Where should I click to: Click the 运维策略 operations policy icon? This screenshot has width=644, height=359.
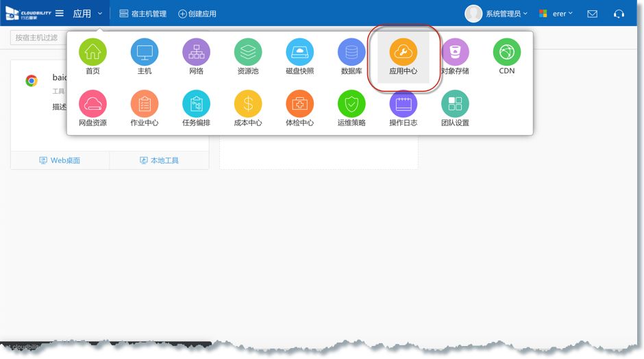351,104
